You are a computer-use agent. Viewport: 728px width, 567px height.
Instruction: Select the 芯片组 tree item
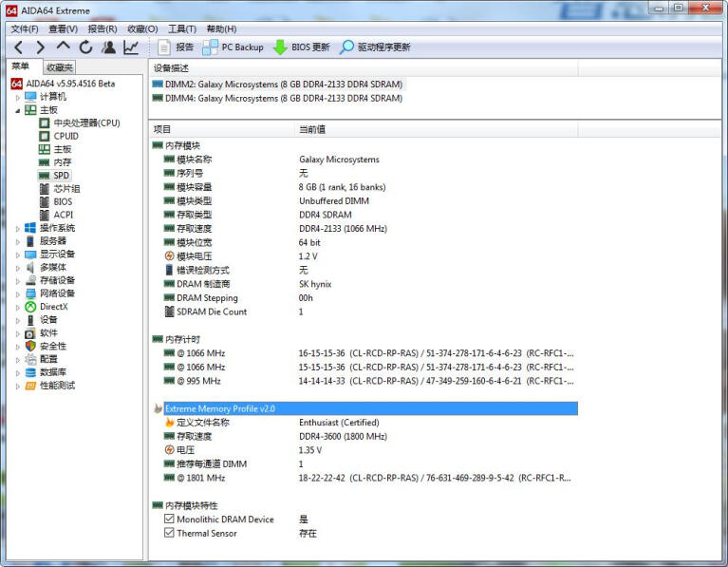coord(66,189)
